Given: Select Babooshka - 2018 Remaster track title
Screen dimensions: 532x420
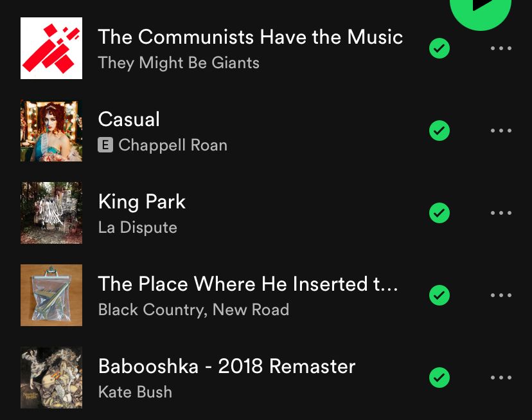Looking at the screenshot, I should 227,367.
